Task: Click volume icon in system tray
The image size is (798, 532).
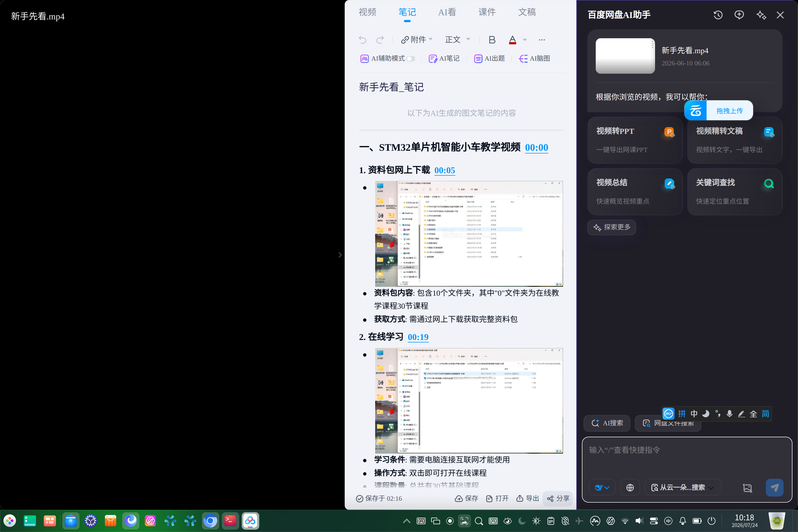Action: coord(639,521)
